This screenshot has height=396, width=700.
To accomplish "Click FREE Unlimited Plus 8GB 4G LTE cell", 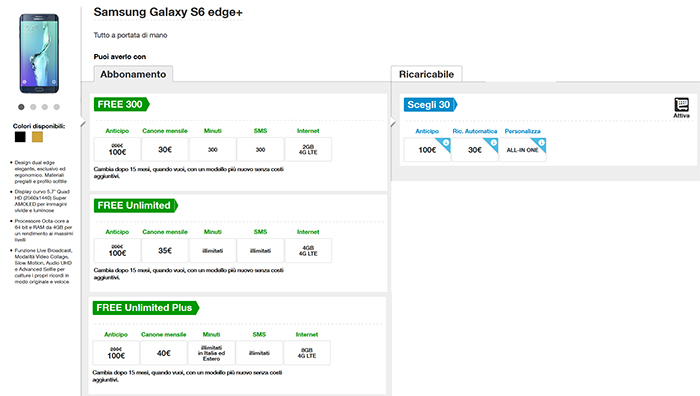I will 307,353.
